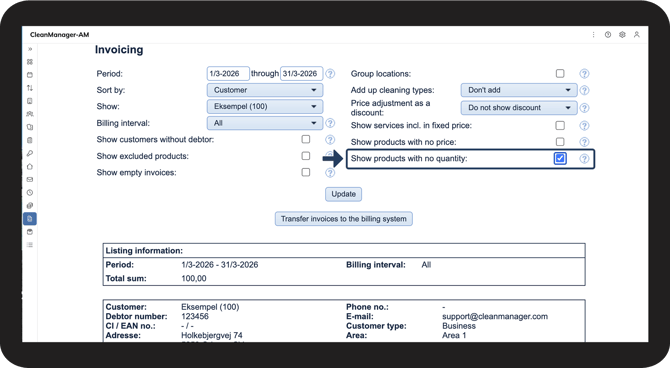Click the copied documents sidebar icon

[30, 127]
